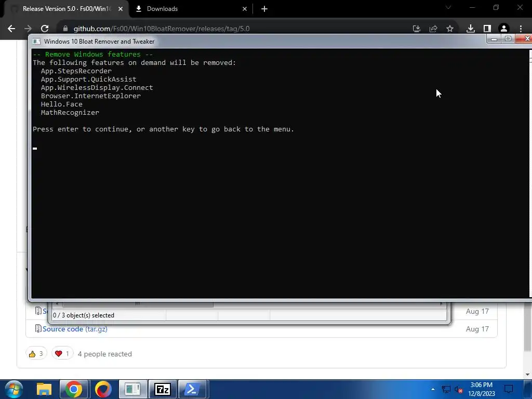532x399 pixels.
Task: Close the Release Version 5.0 tab
Action: point(121,9)
